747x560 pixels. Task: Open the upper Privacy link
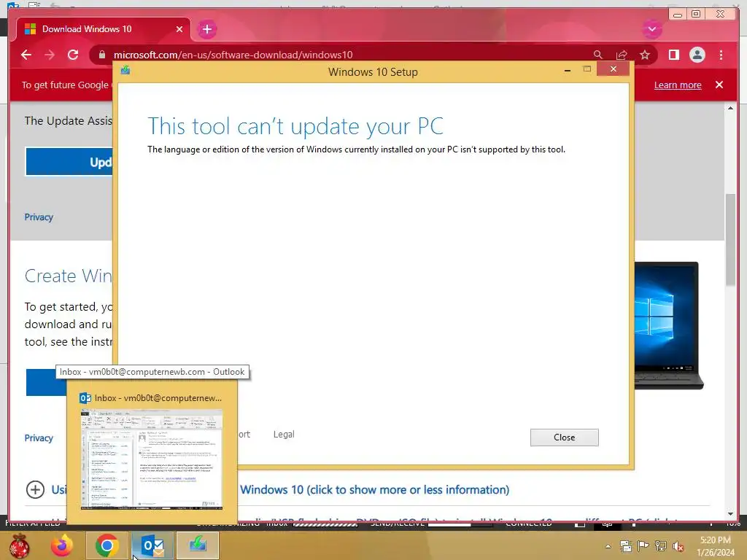pos(39,217)
